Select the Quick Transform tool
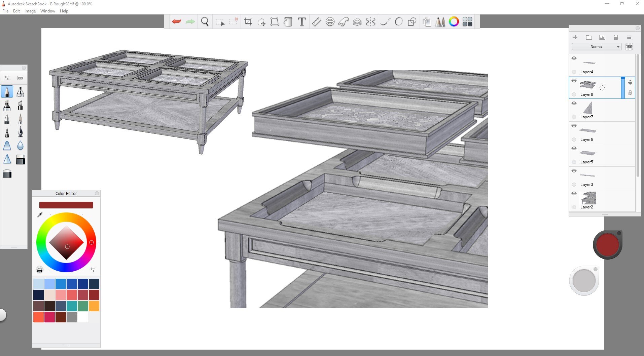Viewport: 644px width, 356px height. 261,22
